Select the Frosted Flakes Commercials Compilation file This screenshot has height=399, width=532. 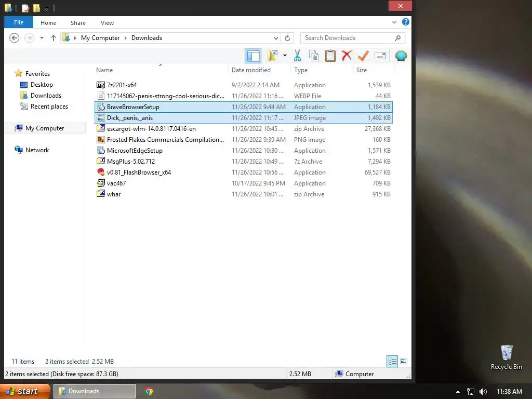[x=243, y=139]
